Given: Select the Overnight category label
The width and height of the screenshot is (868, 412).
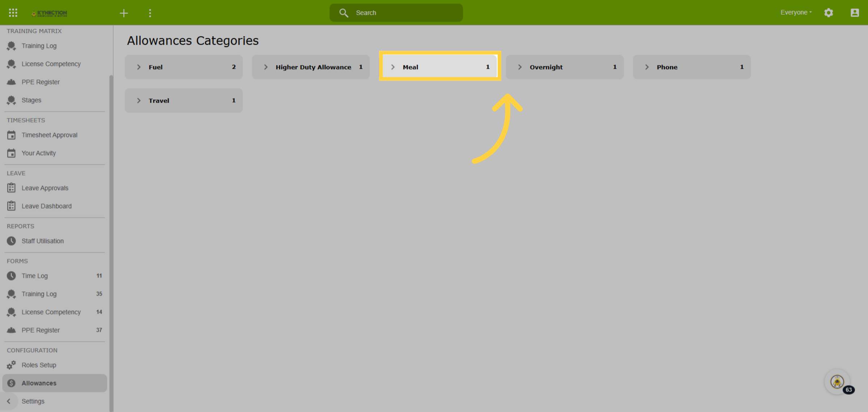Looking at the screenshot, I should 546,67.
